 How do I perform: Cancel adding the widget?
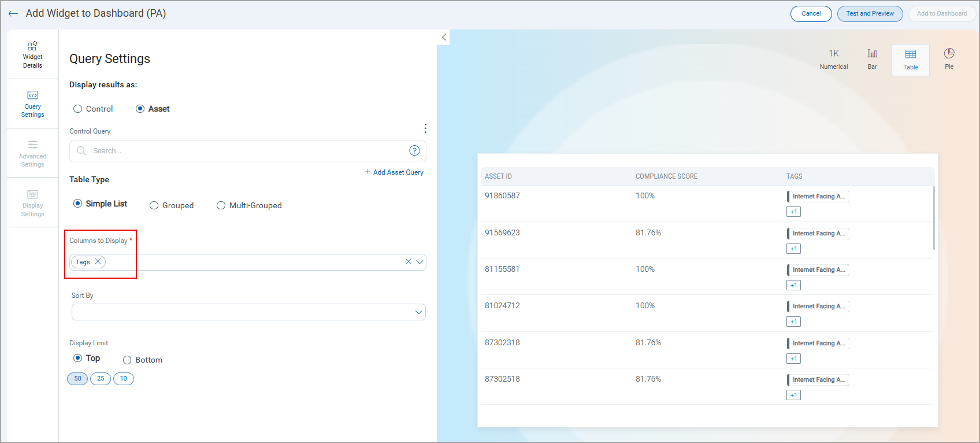[811, 13]
